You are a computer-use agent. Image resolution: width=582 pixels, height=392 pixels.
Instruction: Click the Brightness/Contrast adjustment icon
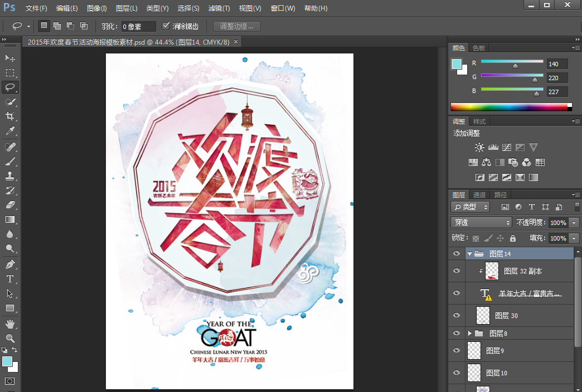[479, 147]
